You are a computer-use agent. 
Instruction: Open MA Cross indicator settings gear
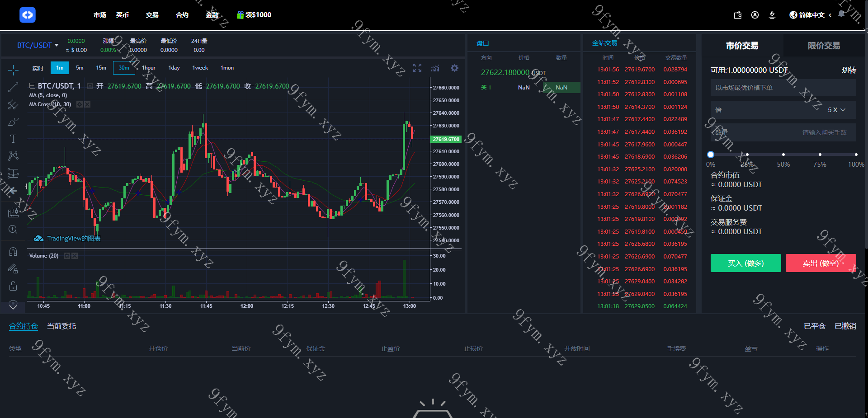coord(80,104)
